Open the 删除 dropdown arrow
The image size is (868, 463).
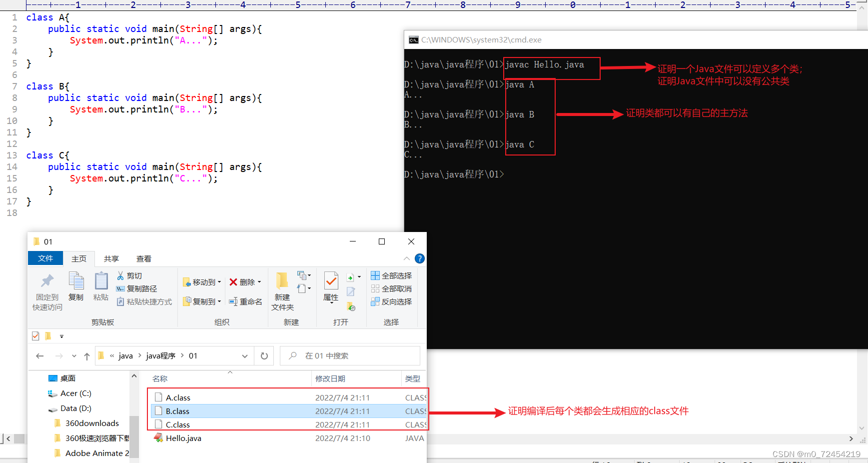click(x=259, y=282)
